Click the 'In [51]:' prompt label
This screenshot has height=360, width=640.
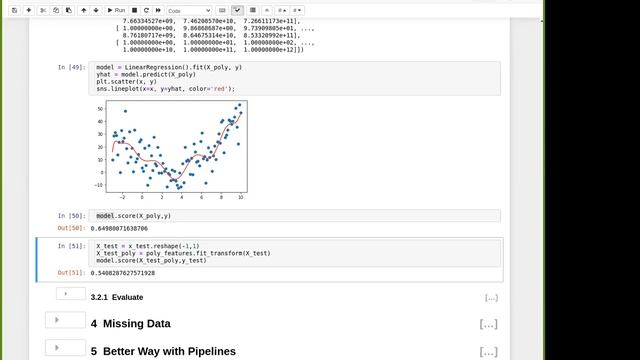[71, 246]
